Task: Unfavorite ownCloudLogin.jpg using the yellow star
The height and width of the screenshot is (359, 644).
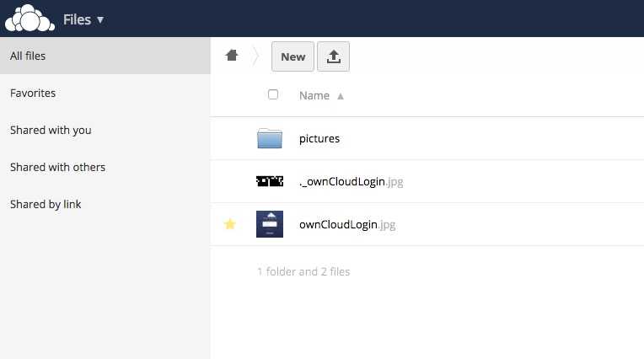Action: coord(229,224)
